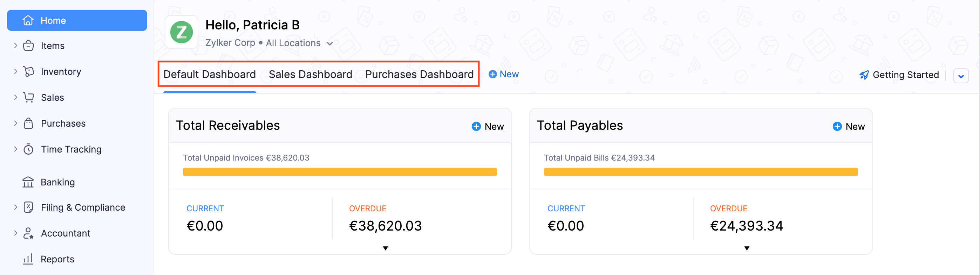Click the Items box icon in sidebar

[x=28, y=46]
